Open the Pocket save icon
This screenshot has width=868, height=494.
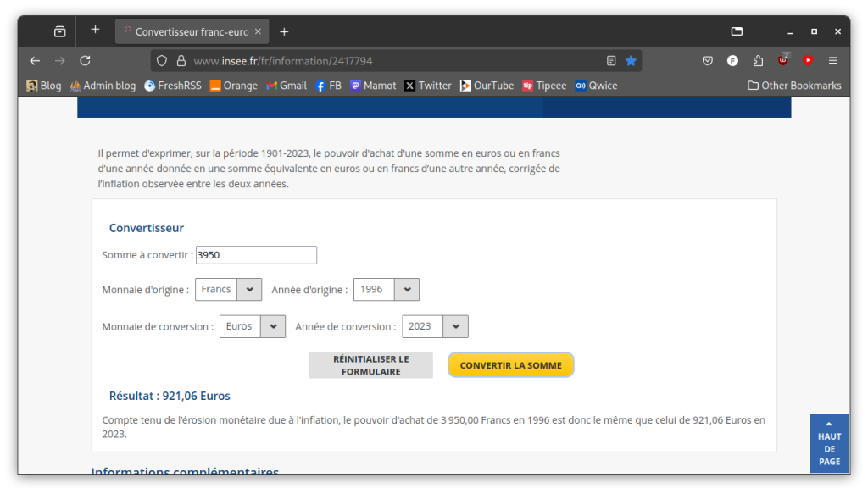pos(707,61)
